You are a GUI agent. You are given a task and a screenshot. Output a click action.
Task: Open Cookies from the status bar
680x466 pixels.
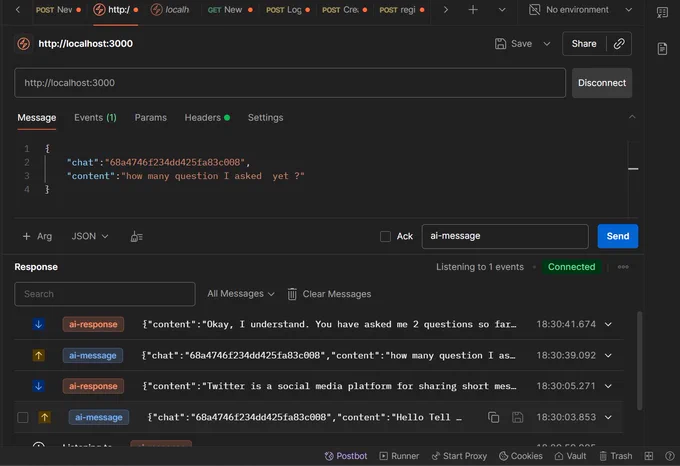(x=521, y=456)
